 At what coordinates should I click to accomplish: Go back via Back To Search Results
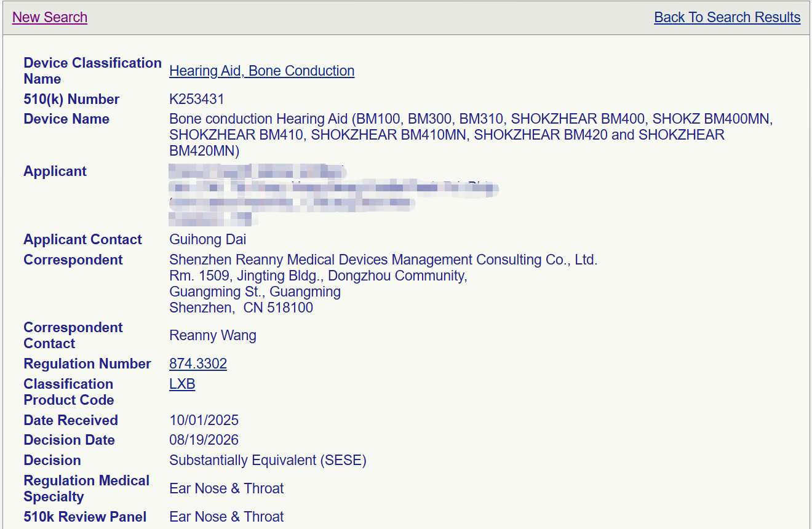tap(727, 17)
